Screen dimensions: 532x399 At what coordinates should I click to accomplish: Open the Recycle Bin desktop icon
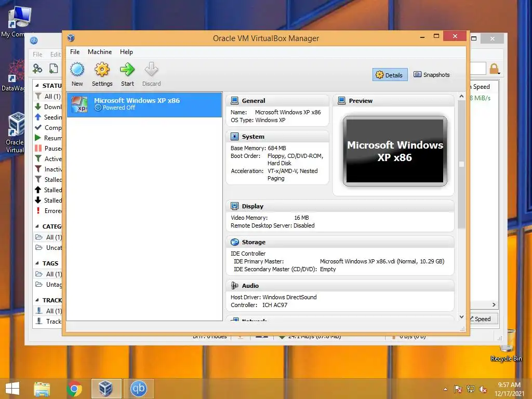click(x=506, y=346)
